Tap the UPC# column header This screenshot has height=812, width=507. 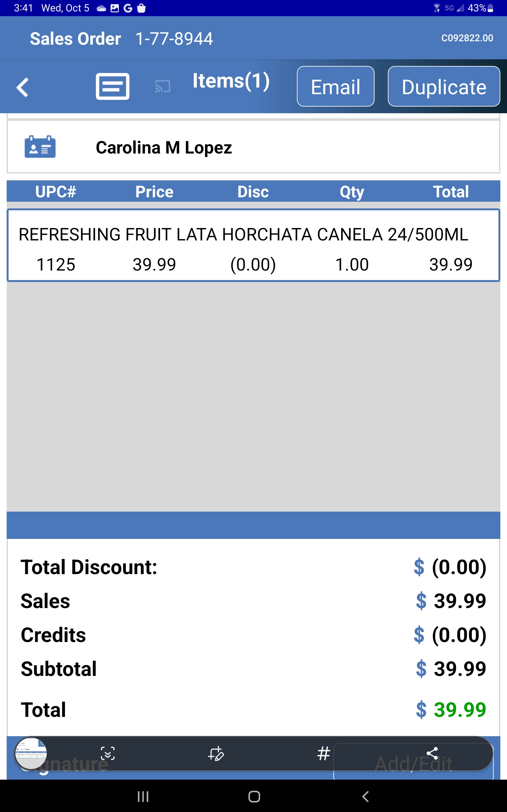tap(56, 192)
